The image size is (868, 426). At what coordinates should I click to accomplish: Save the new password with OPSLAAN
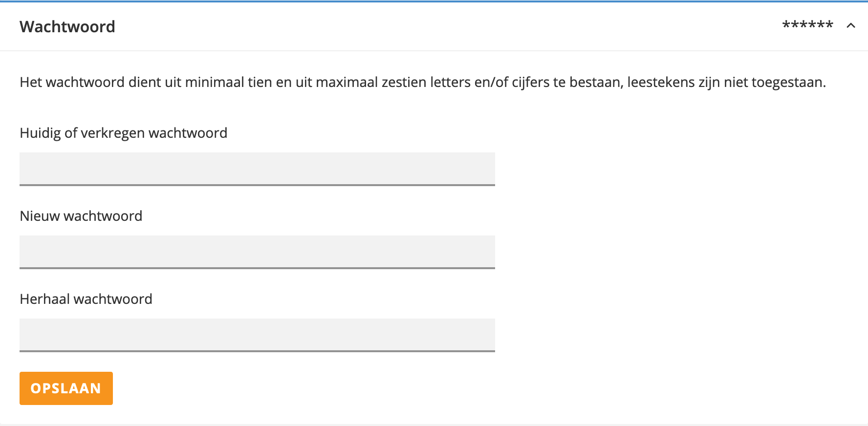pos(66,388)
